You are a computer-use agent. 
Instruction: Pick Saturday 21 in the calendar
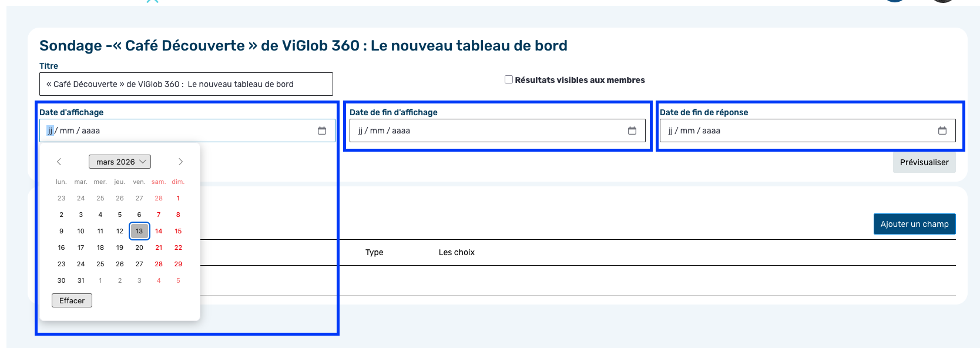coord(159,247)
